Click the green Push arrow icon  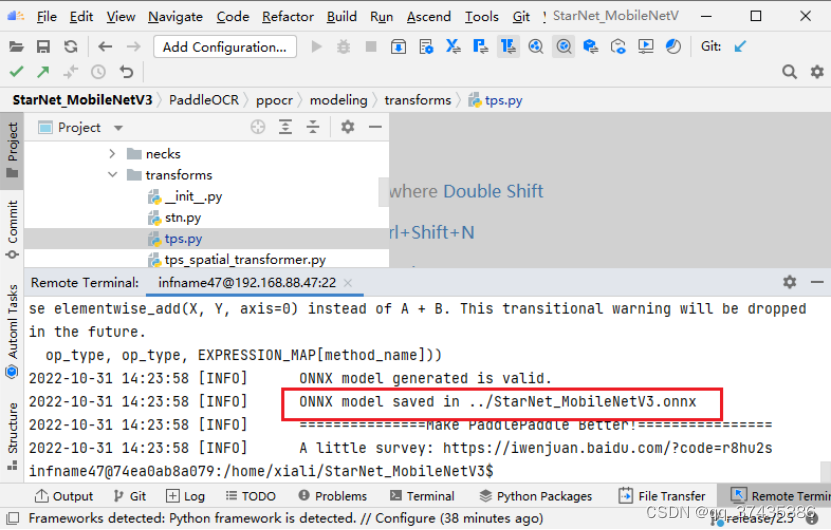click(x=43, y=72)
